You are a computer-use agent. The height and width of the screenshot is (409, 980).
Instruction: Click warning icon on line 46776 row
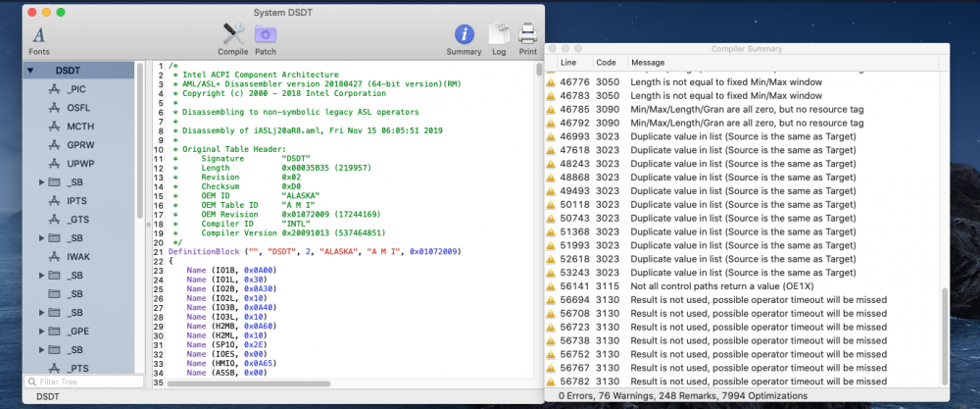coord(551,82)
